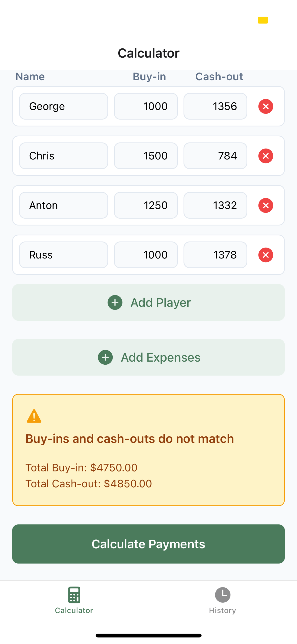
Task: Edit the George name field
Action: click(x=64, y=106)
